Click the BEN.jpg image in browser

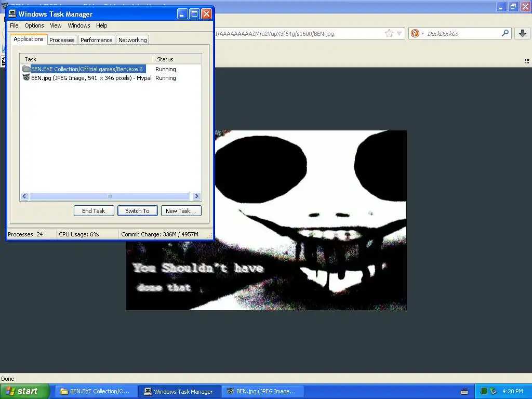[266, 220]
